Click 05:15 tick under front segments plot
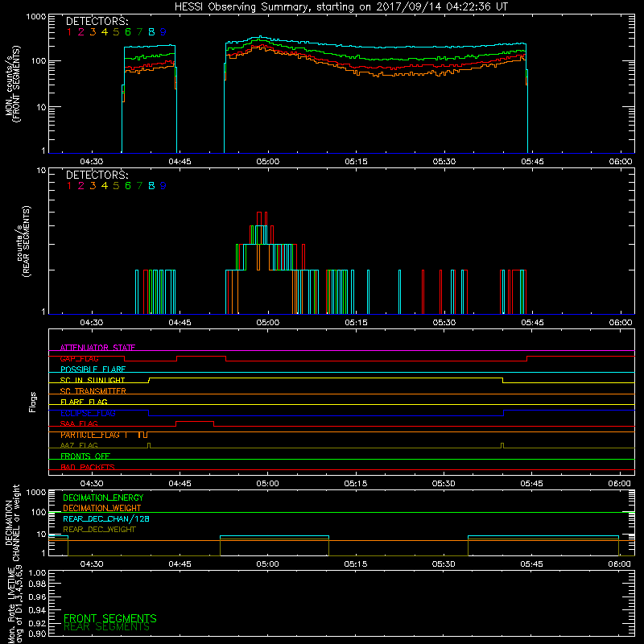Image resolution: width=644 pixels, height=644 pixels. click(x=356, y=162)
